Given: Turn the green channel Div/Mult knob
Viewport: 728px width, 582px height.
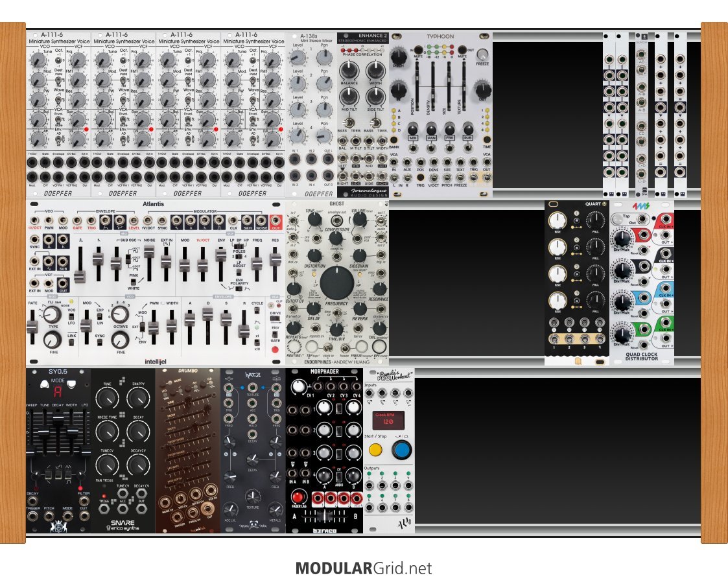Looking at the screenshot, I should pos(621,334).
